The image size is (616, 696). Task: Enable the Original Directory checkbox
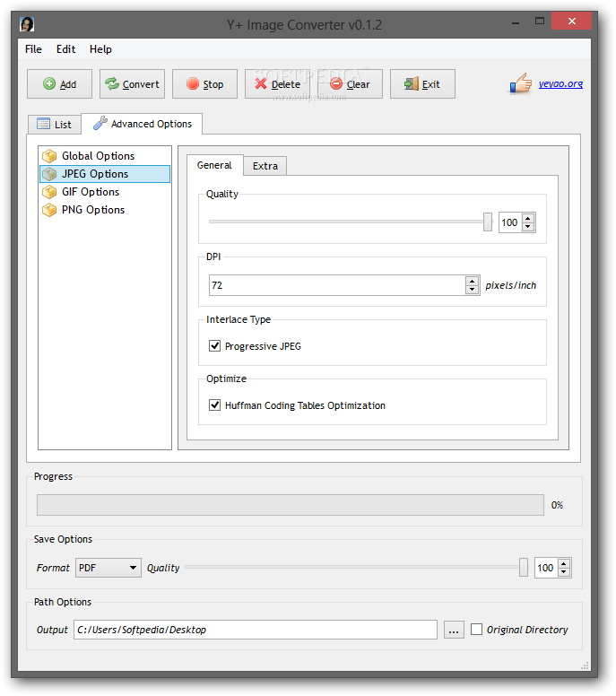pos(477,630)
